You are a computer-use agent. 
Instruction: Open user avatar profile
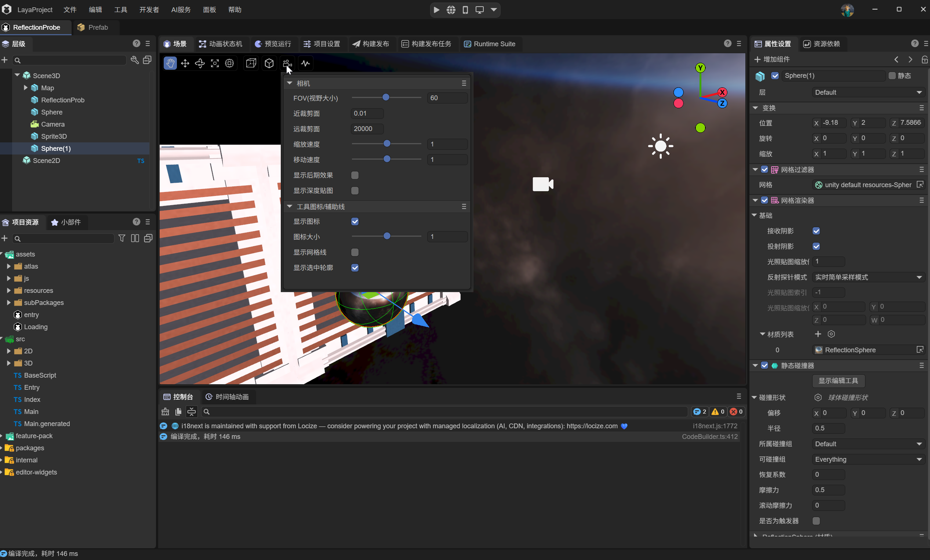pos(847,10)
